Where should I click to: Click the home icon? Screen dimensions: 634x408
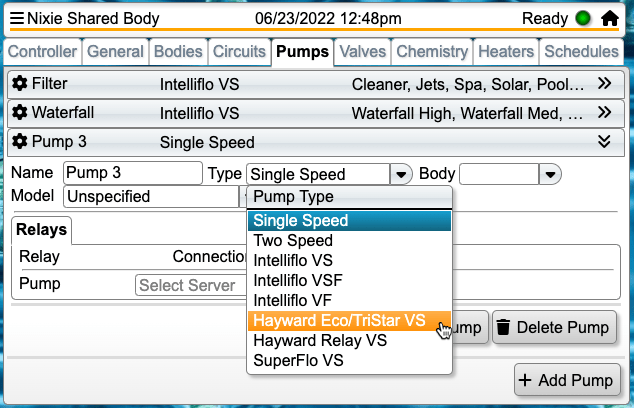pyautogui.click(x=609, y=18)
